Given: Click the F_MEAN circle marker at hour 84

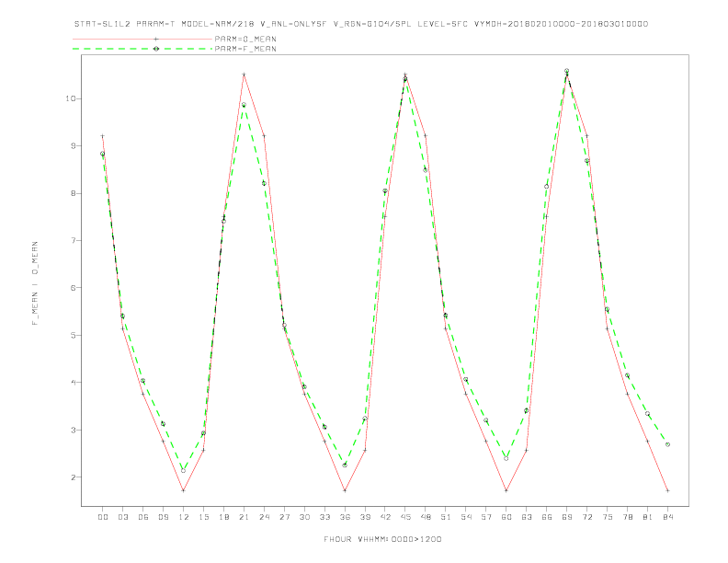Looking at the screenshot, I should pos(667,444).
